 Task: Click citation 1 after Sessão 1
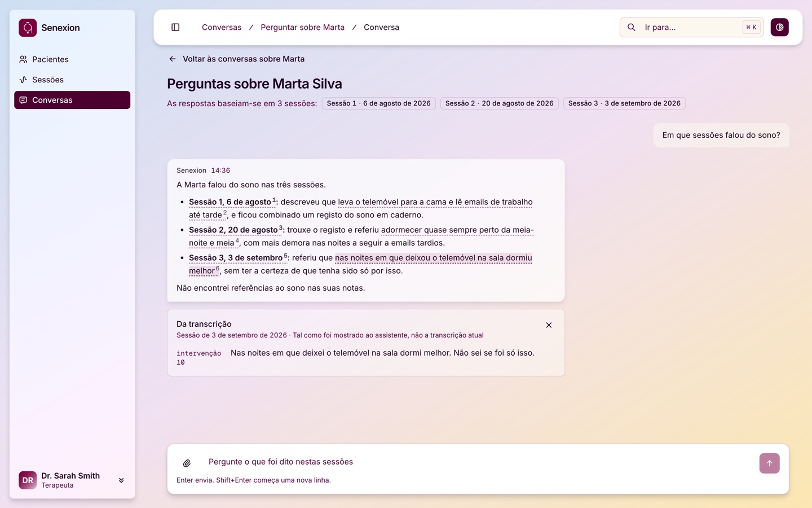click(274, 200)
